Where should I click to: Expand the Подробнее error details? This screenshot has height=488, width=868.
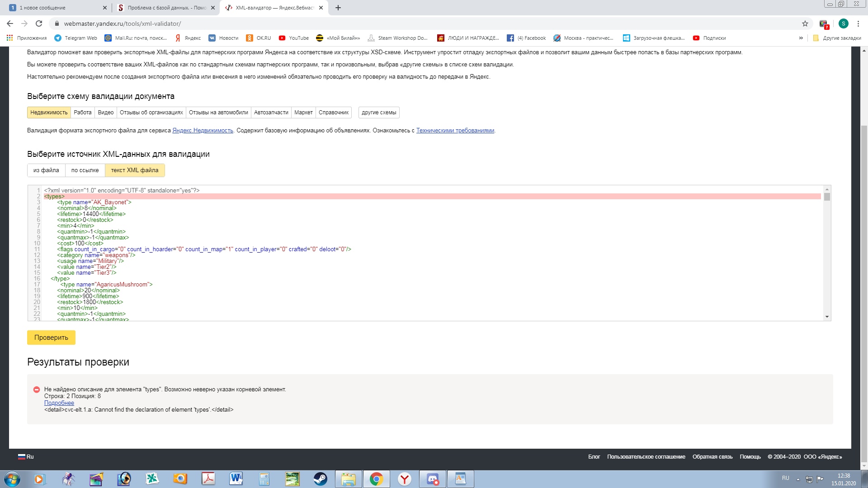pos(59,403)
